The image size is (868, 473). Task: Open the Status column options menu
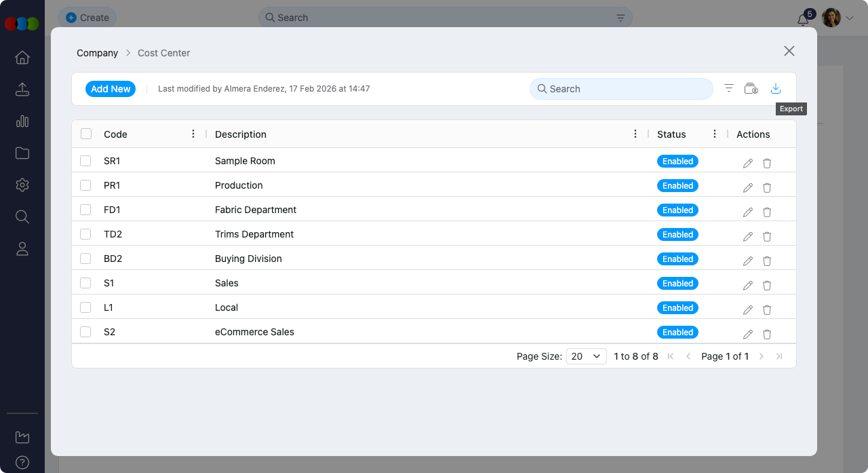tap(715, 134)
